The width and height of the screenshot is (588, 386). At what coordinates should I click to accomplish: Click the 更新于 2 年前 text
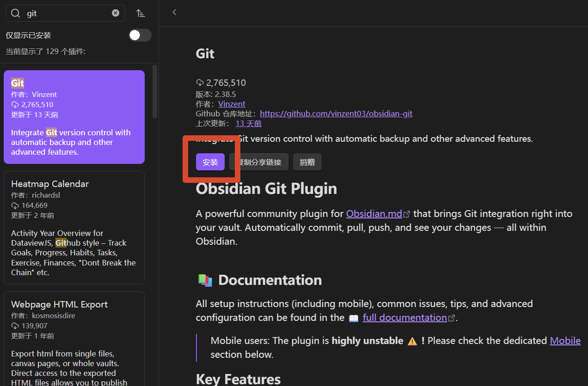tap(32, 216)
